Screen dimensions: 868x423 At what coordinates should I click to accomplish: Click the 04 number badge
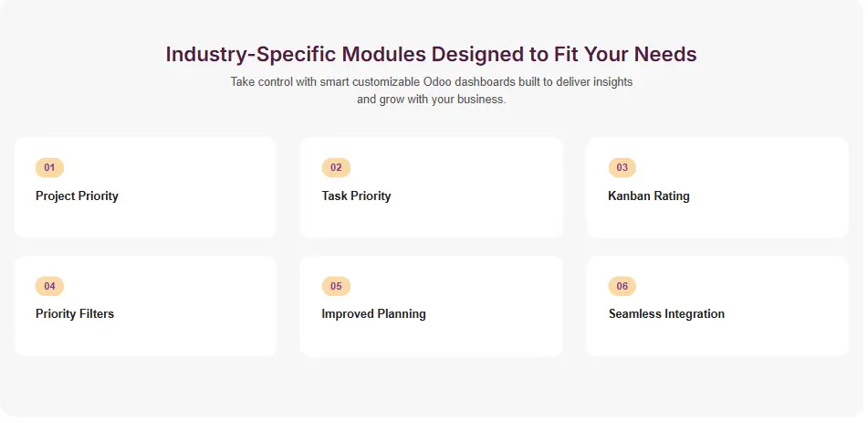click(x=49, y=287)
